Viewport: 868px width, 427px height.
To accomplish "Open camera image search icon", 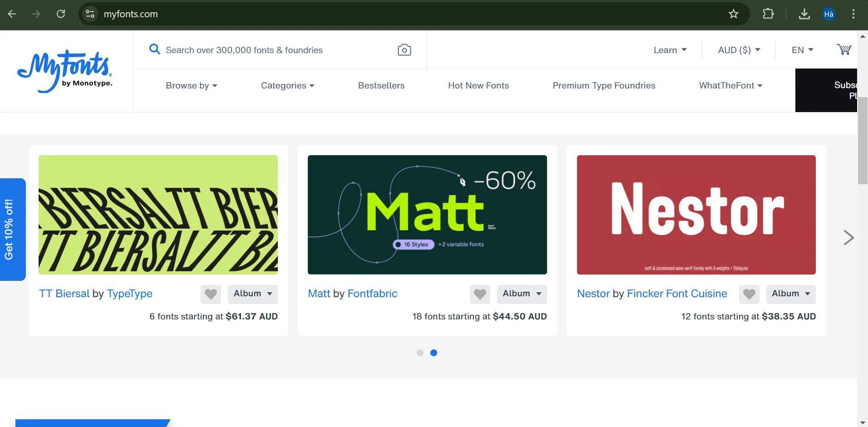I will pyautogui.click(x=404, y=50).
